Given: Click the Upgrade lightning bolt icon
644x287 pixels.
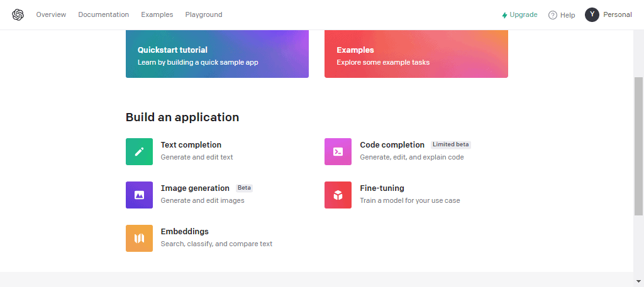Looking at the screenshot, I should click(x=505, y=15).
